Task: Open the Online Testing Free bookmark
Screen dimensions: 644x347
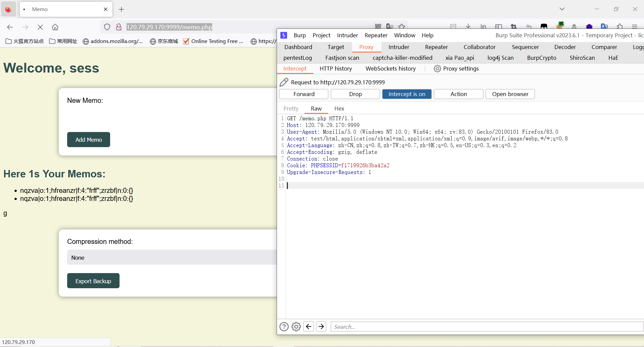Action: point(213,41)
